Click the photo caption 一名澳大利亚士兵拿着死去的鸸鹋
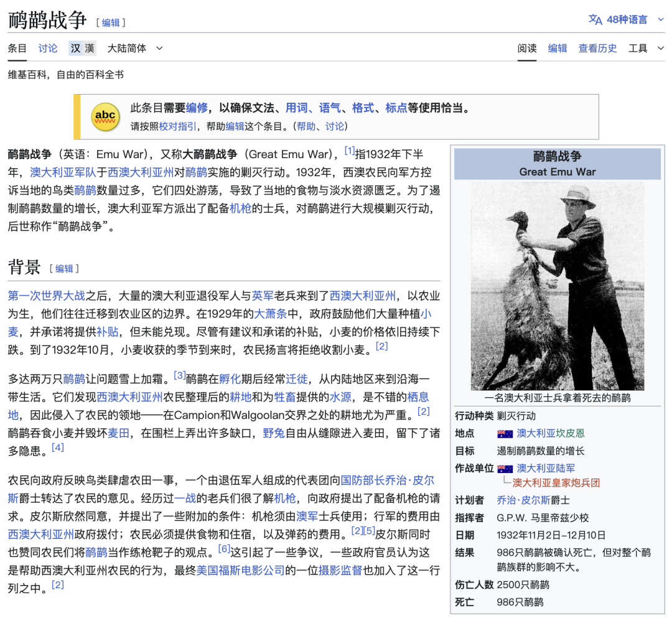672x618 pixels. [x=557, y=398]
